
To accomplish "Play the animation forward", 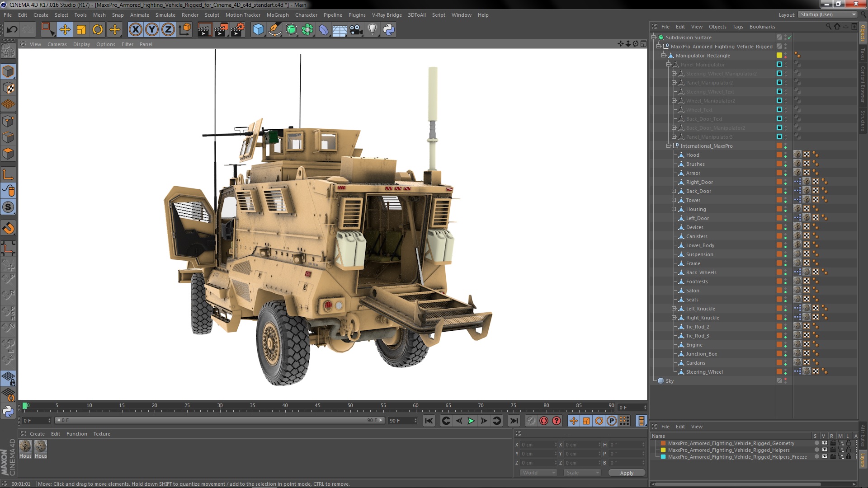I will pos(471,421).
